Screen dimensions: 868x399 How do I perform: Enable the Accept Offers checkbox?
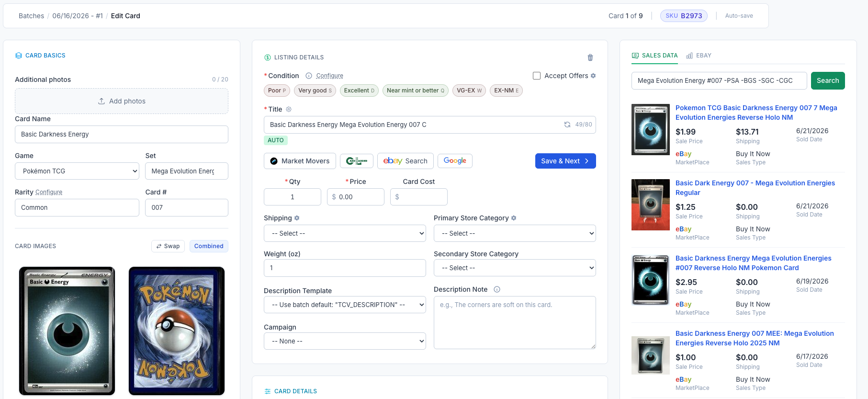537,76
